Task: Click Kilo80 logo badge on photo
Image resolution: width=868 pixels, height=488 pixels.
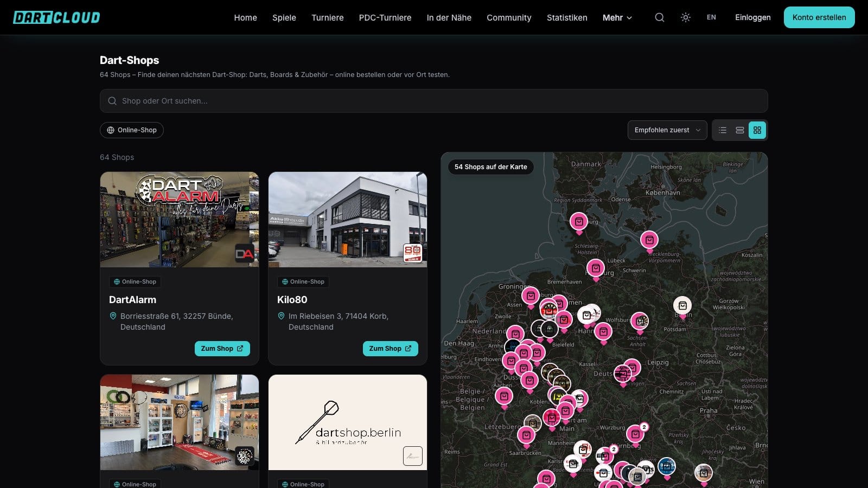Action: coord(413,253)
